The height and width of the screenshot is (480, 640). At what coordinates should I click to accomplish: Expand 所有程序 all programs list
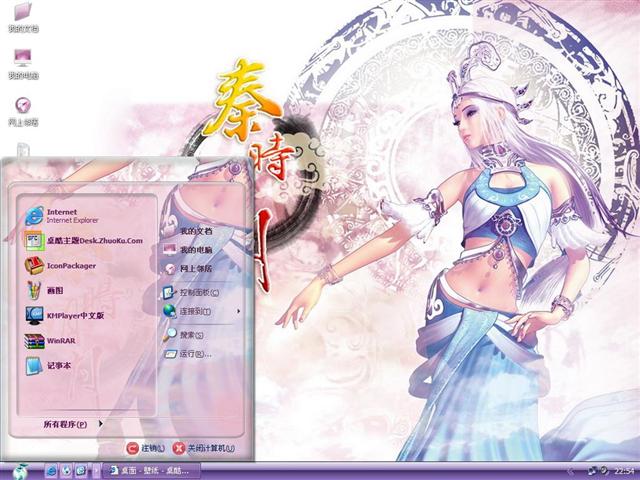[x=73, y=424]
